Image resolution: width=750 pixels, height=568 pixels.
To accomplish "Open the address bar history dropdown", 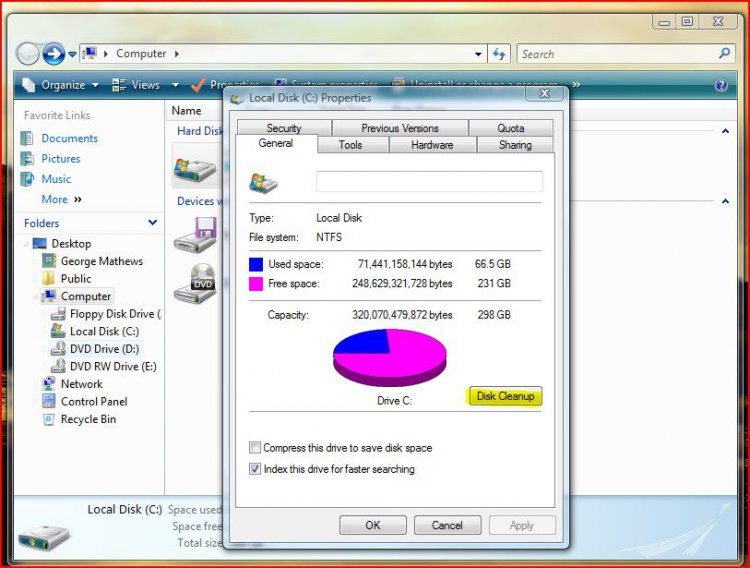I will [478, 54].
